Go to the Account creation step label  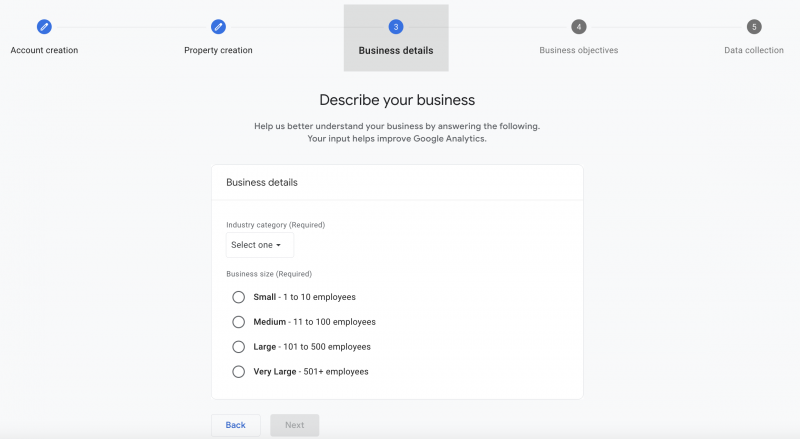point(44,50)
